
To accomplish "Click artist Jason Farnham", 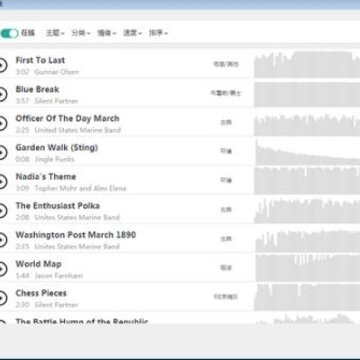I will coord(59,275).
